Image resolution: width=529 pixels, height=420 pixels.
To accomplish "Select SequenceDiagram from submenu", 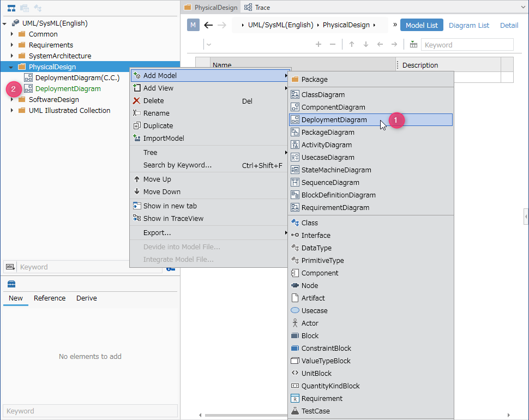I will click(x=371, y=183).
